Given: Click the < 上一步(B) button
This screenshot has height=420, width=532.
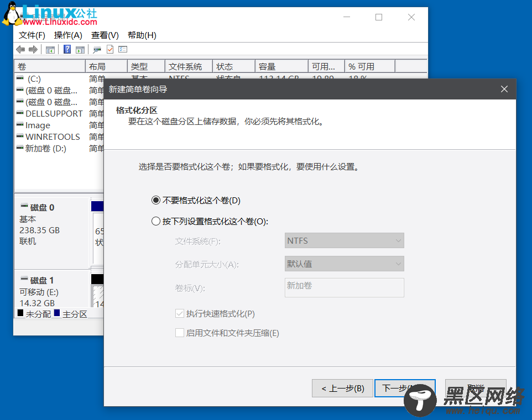Looking at the screenshot, I should click(342, 388).
